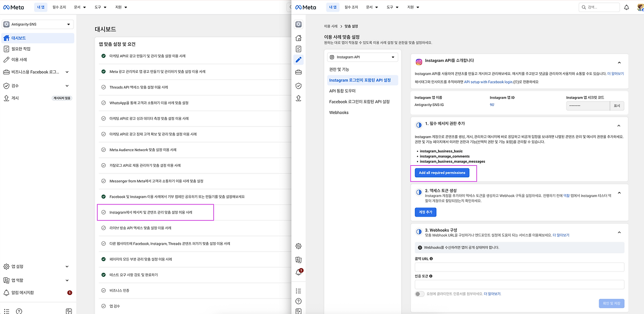
Task: Open the gear app settings icon in right sidebar
Action: [298, 246]
